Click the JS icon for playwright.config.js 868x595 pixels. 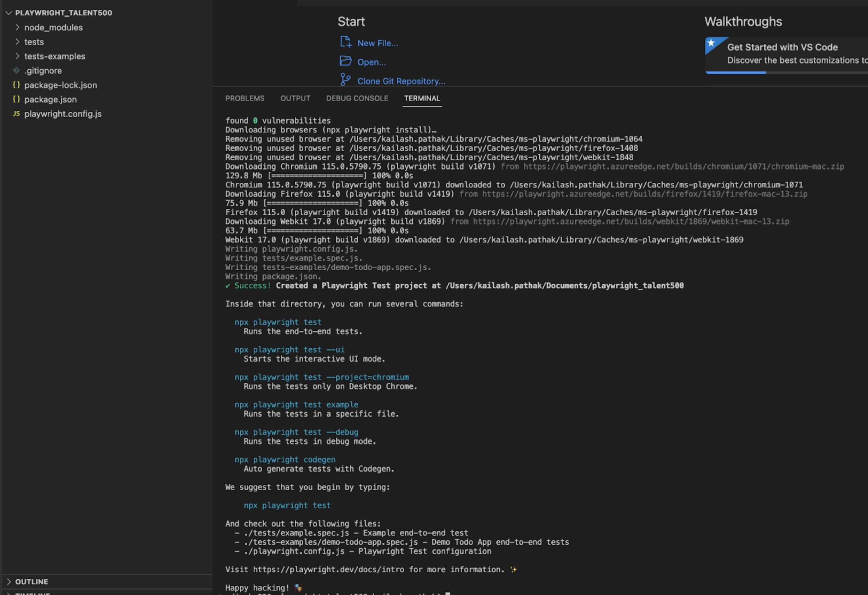point(16,113)
